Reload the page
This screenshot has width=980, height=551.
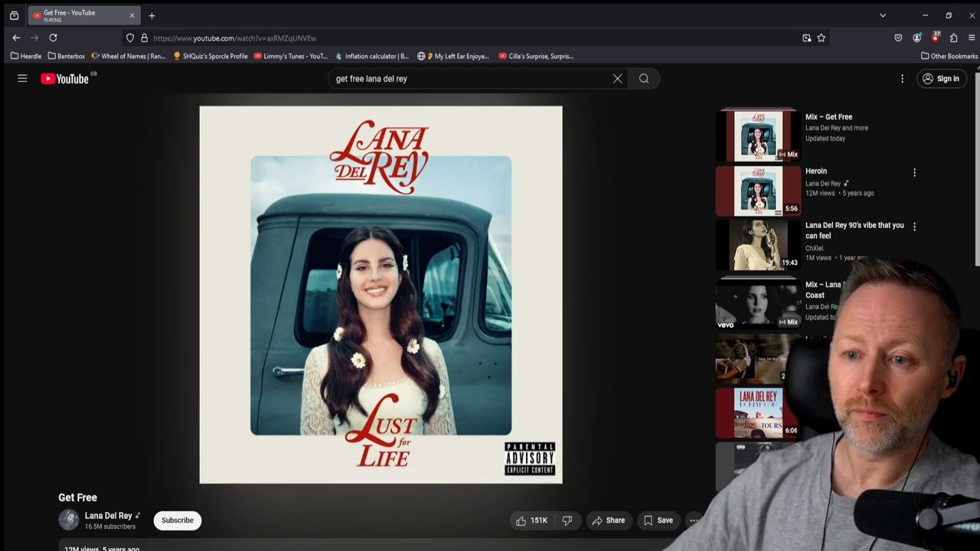pos(53,37)
